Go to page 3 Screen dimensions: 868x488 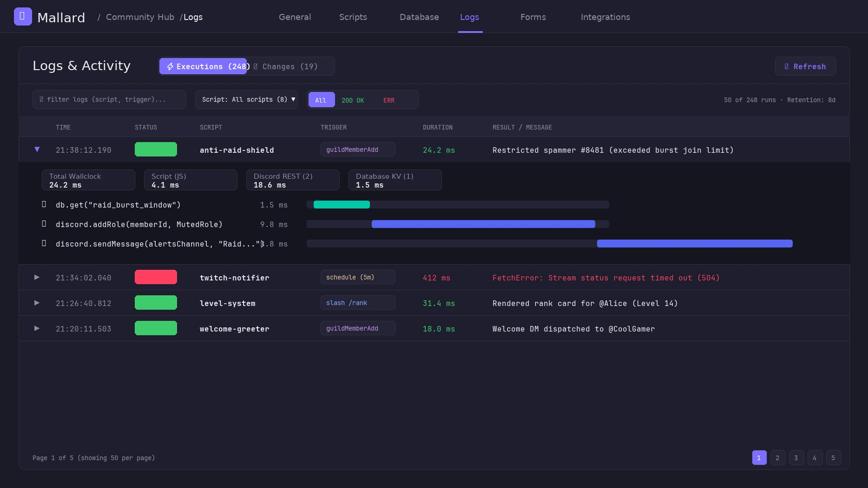[796, 458]
